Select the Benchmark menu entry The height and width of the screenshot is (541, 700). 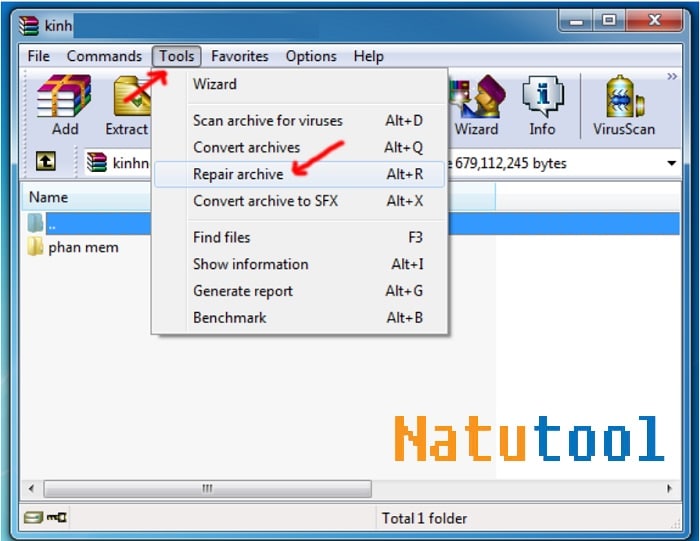pyautogui.click(x=229, y=317)
